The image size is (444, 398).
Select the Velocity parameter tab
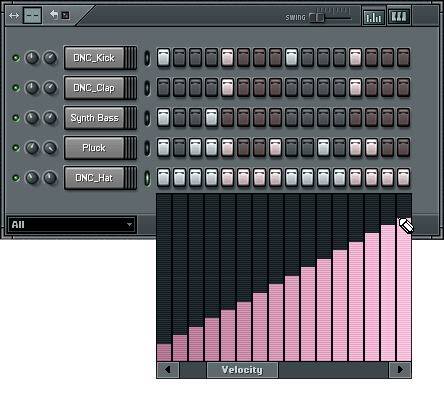click(242, 370)
